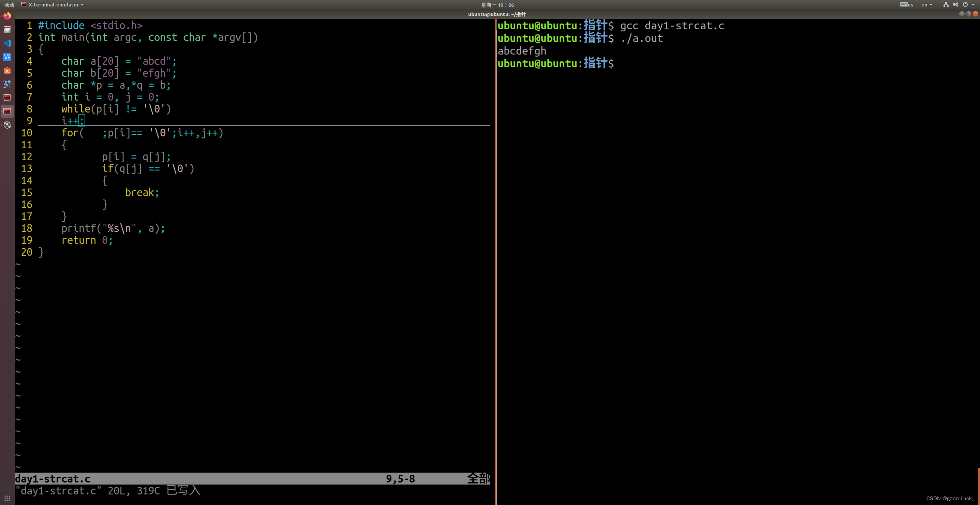Select the upper red terminal icon
The image size is (980, 505).
point(7,98)
